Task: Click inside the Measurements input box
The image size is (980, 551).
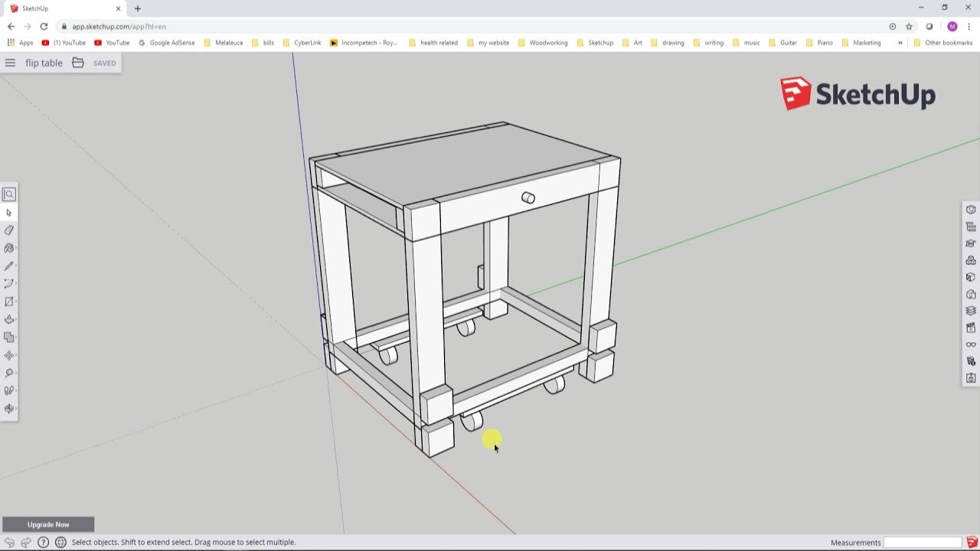Action: [923, 543]
